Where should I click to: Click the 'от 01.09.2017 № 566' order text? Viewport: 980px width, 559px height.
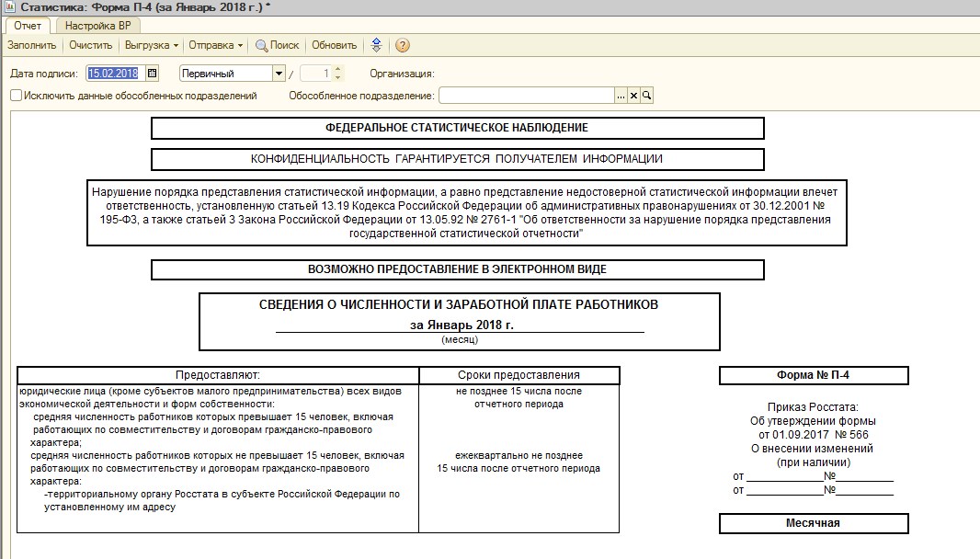(813, 435)
